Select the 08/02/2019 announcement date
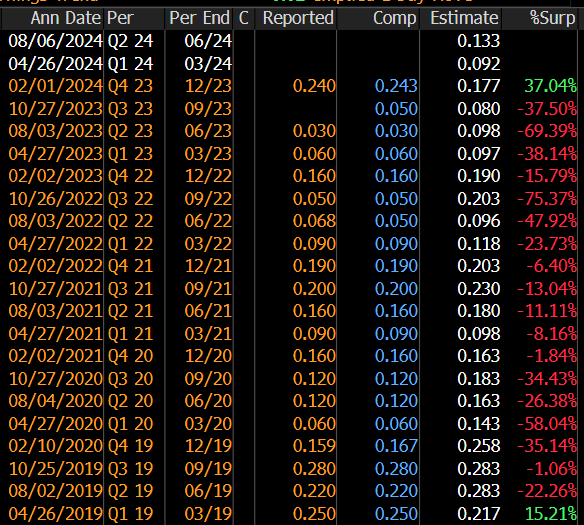 55,491
